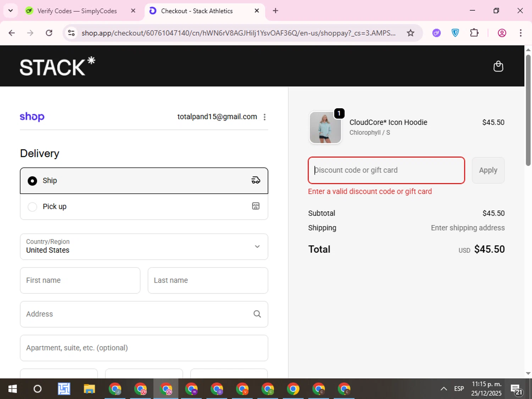Click into the Address field
Viewport: 532px width, 399px height.
click(144, 314)
